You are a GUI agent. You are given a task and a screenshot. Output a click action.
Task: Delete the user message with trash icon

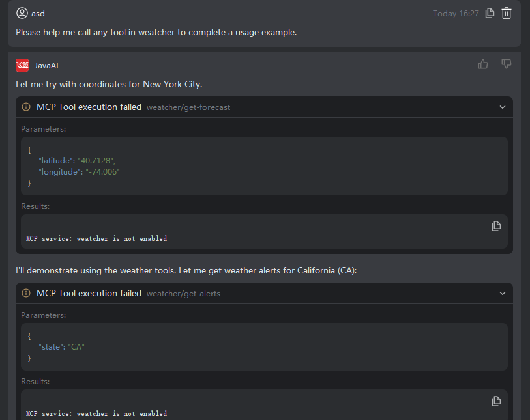pyautogui.click(x=507, y=13)
